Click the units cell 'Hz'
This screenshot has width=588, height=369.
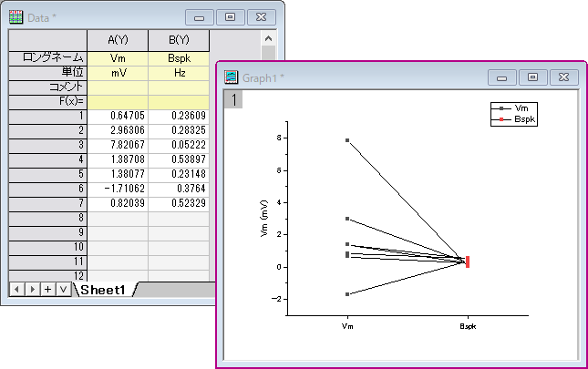[179, 73]
